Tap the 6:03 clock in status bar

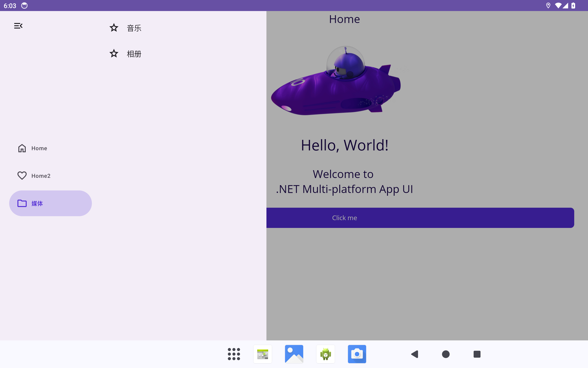pyautogui.click(x=10, y=6)
